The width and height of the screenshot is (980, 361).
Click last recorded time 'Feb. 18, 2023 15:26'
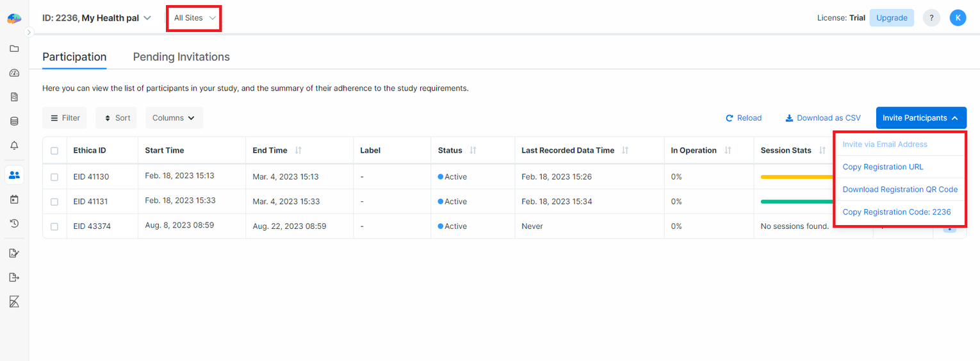point(557,177)
